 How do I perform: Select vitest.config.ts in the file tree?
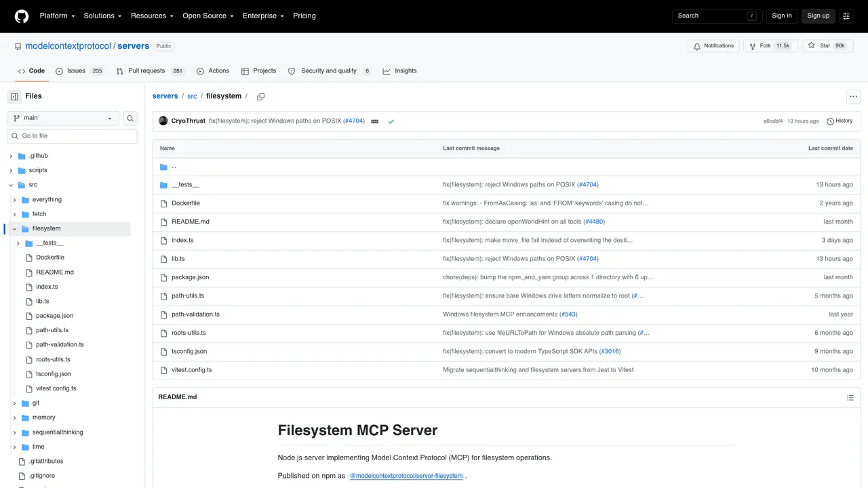[56, 389]
